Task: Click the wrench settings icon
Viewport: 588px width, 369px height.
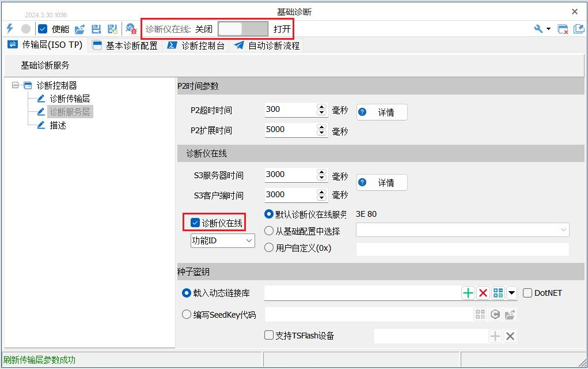Action: click(538, 29)
